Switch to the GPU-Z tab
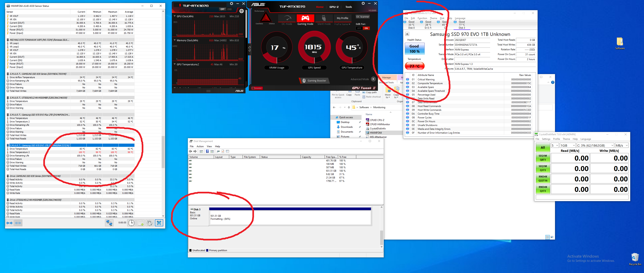Image resolution: width=644 pixels, height=273 pixels. (x=334, y=7)
